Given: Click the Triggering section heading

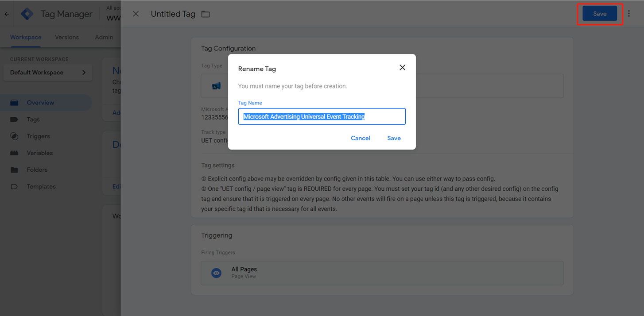Looking at the screenshot, I should tap(217, 235).
